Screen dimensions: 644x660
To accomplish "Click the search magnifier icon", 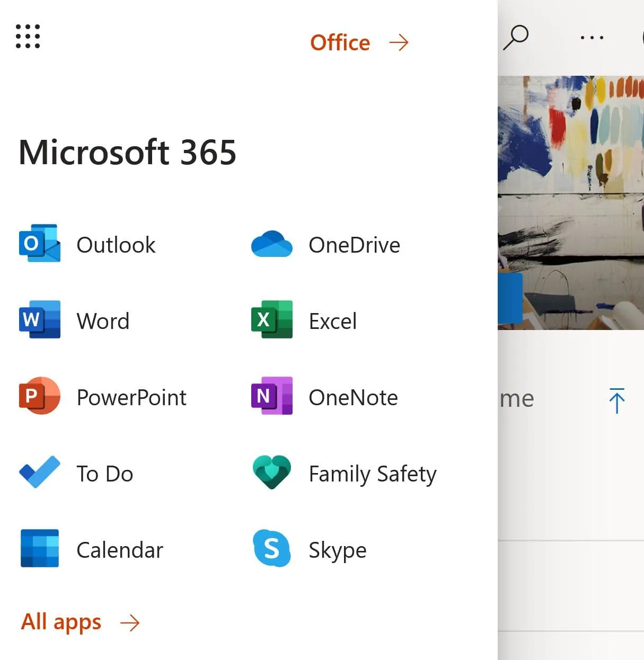I will (516, 38).
